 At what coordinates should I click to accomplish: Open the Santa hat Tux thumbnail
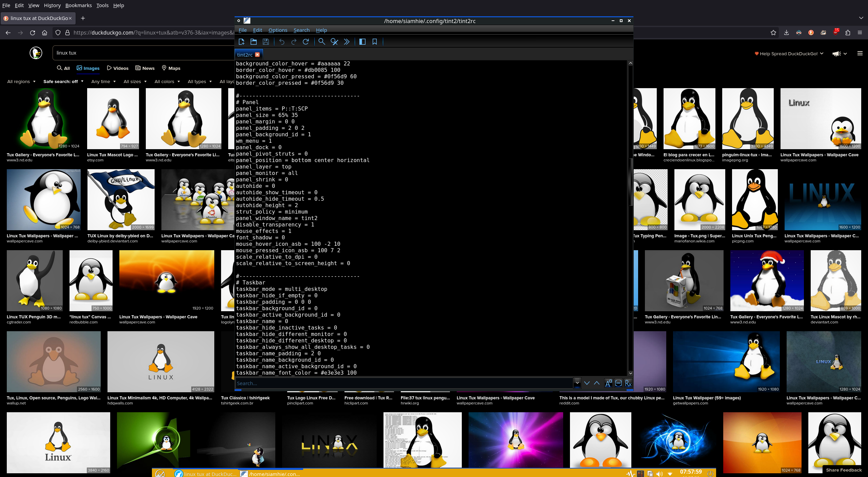767,281
